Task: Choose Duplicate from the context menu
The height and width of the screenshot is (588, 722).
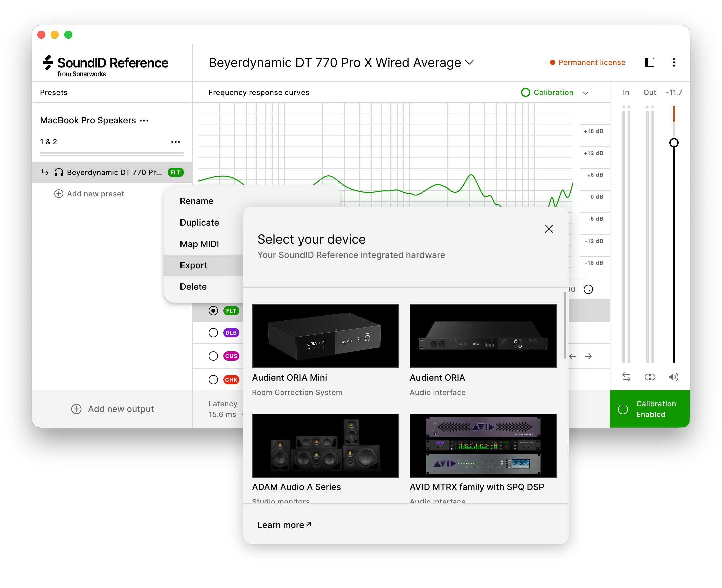Action: [199, 223]
